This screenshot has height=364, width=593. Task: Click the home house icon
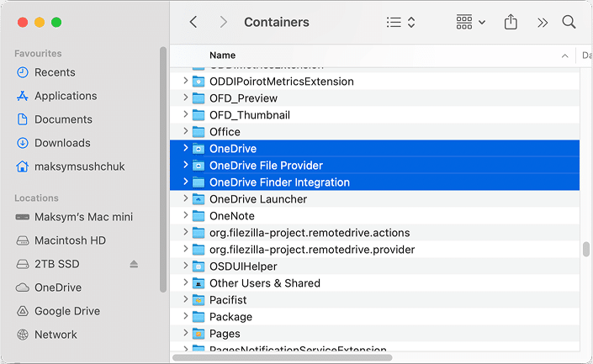pos(23,166)
